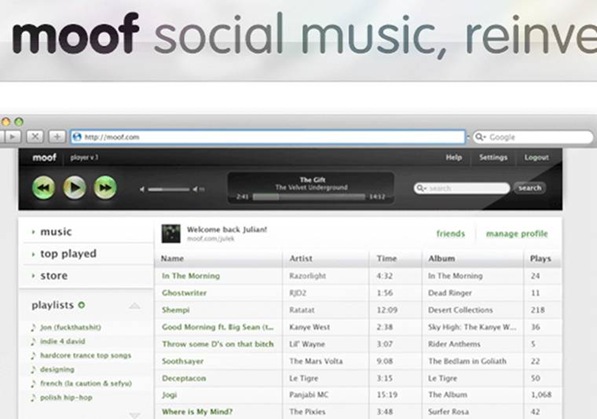Click the music note icon beside designing
597x419 pixels.
34,369
